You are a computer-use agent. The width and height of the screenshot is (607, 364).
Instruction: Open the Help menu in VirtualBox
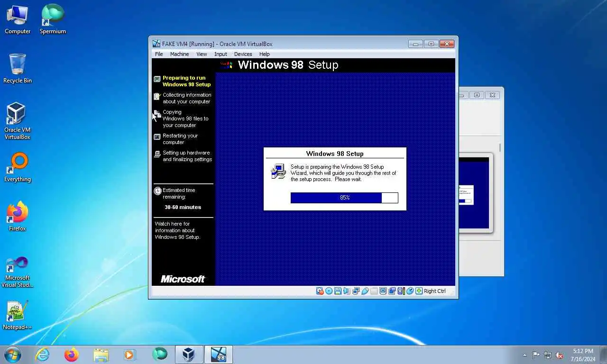(x=264, y=54)
